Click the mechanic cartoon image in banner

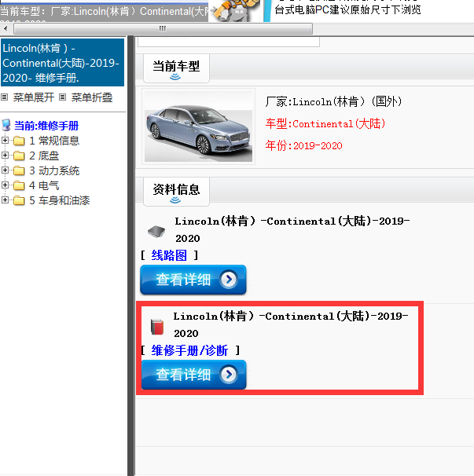(236, 11)
